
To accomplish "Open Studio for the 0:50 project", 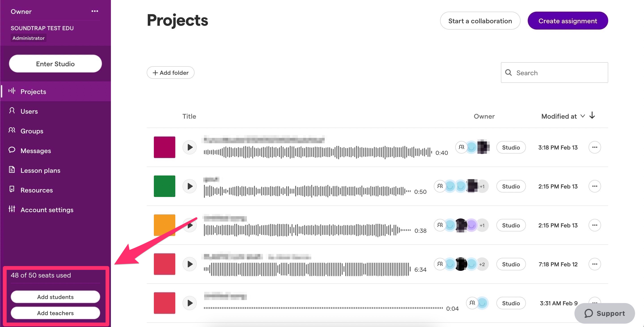I will tap(511, 186).
